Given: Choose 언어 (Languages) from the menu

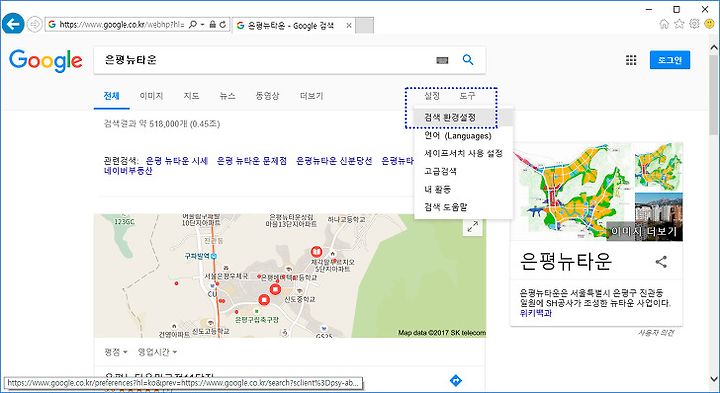Looking at the screenshot, I should pos(463,136).
